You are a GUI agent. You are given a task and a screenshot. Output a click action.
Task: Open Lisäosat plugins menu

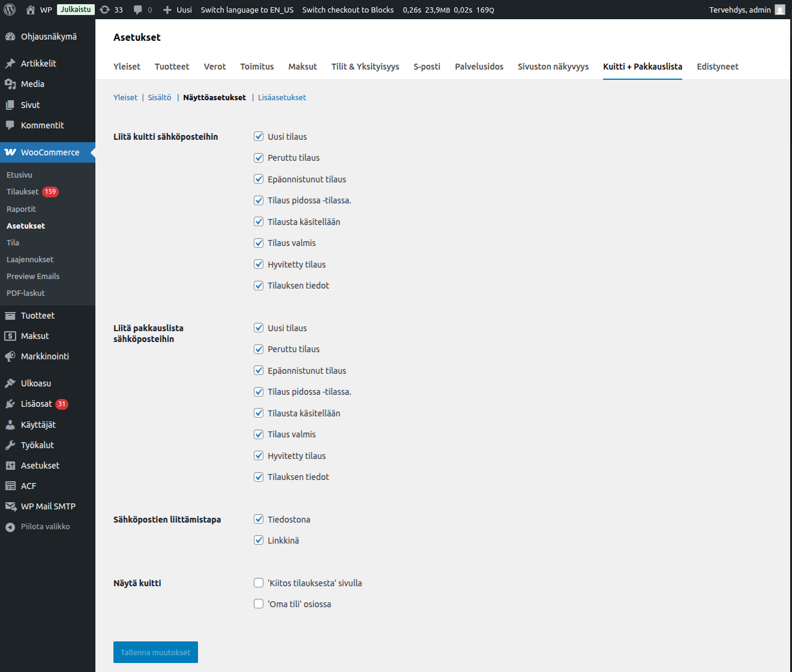(x=36, y=404)
